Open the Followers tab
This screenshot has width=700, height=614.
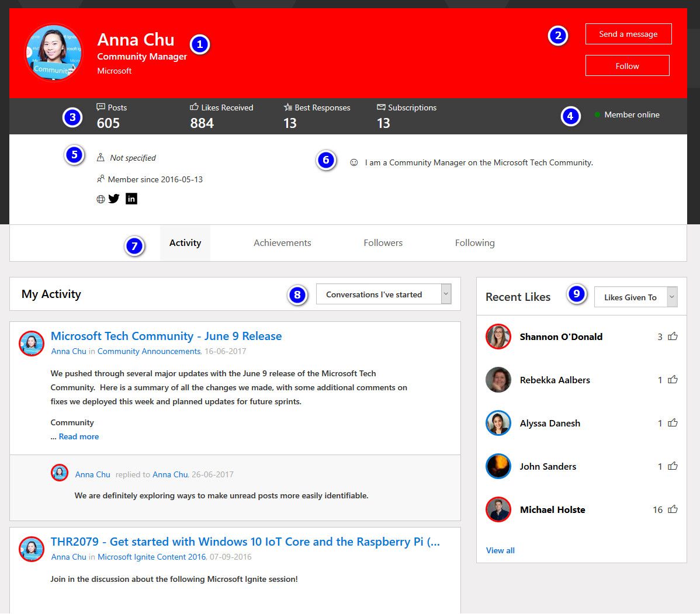coord(383,242)
